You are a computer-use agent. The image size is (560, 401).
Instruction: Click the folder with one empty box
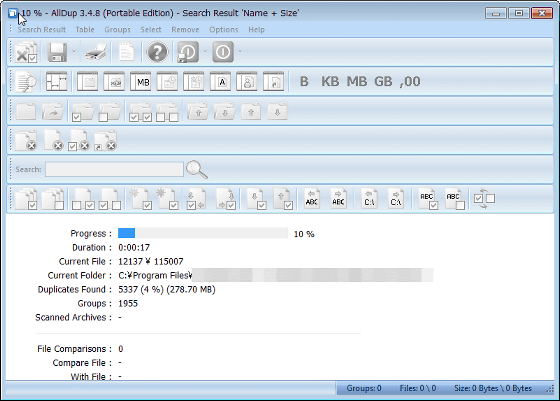[109, 112]
